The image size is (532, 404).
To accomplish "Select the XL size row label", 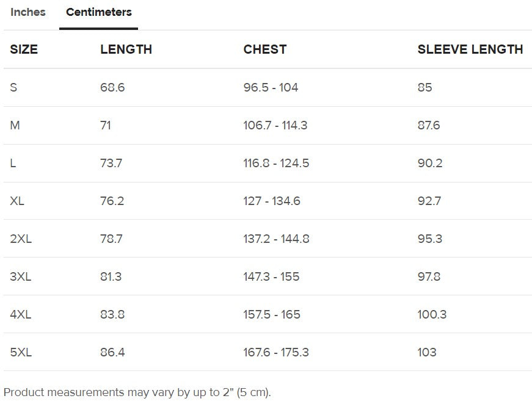I will click(x=17, y=201).
